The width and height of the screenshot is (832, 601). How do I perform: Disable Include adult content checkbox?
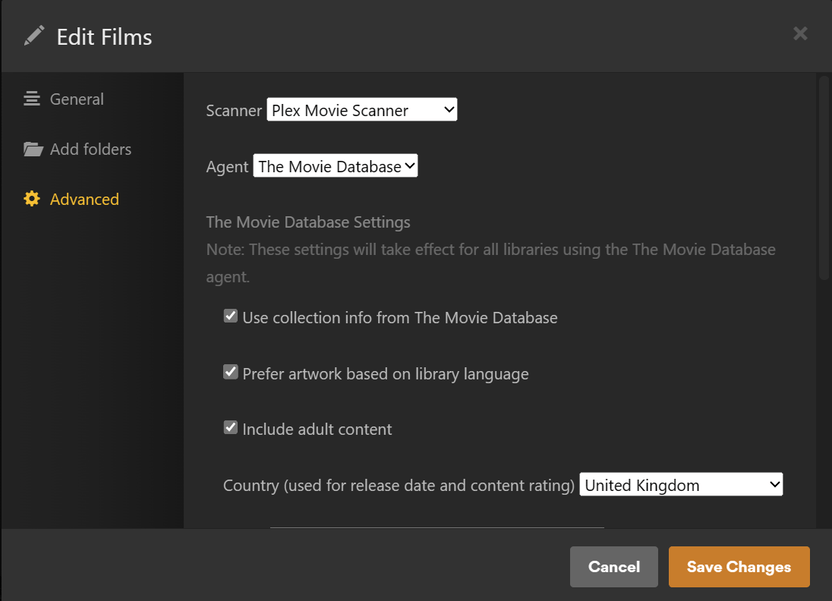tap(230, 427)
